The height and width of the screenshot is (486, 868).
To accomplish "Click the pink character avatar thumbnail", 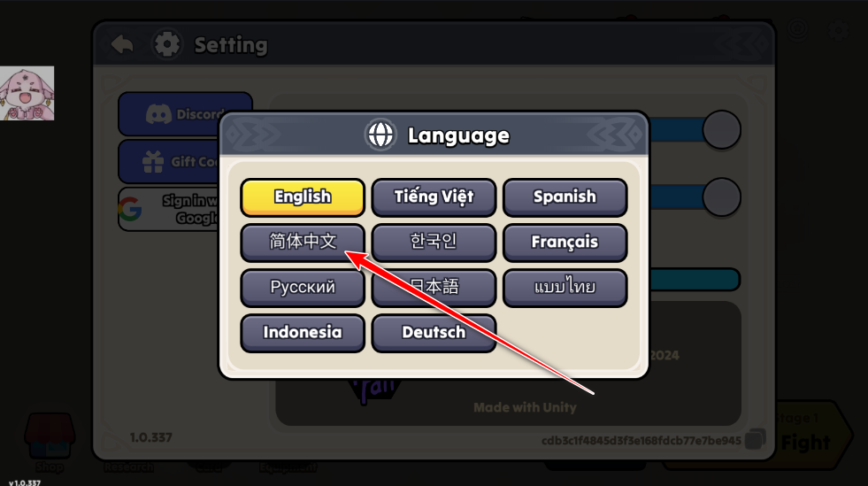I will tap(27, 93).
